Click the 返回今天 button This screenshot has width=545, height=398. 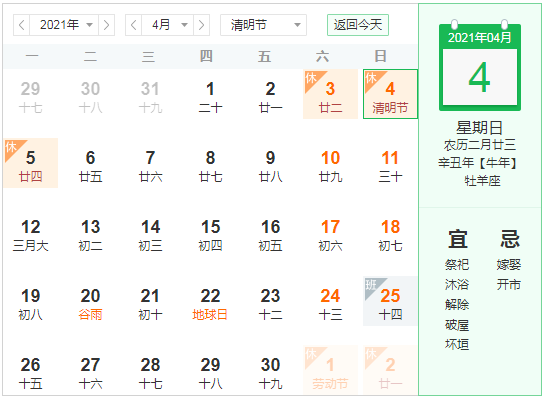coord(358,25)
